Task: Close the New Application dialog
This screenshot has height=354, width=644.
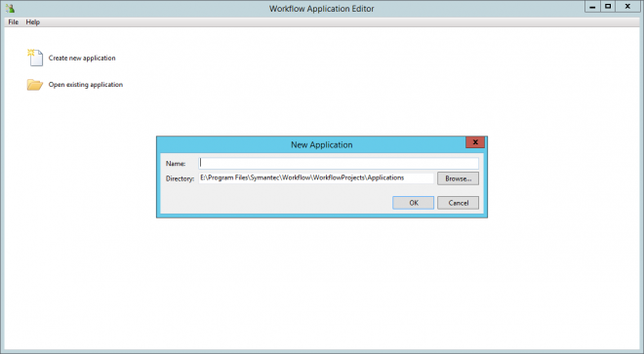Action: pos(475,142)
